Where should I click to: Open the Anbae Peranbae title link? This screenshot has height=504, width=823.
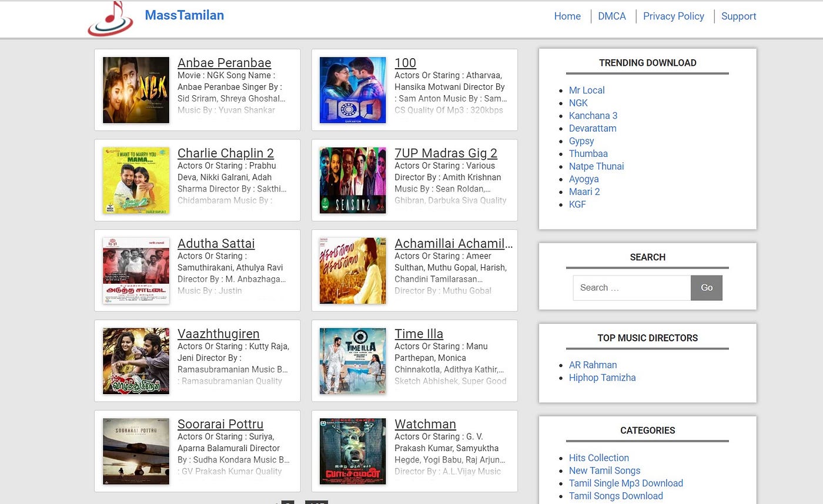point(224,63)
